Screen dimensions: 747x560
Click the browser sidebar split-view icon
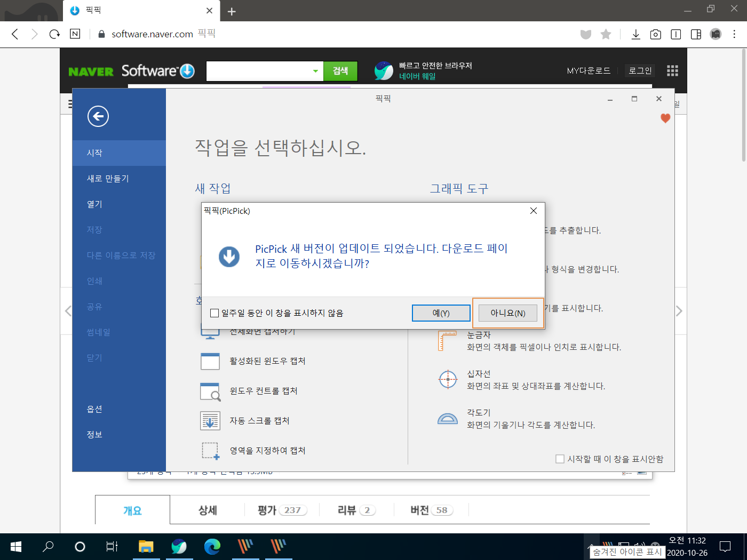click(x=696, y=34)
